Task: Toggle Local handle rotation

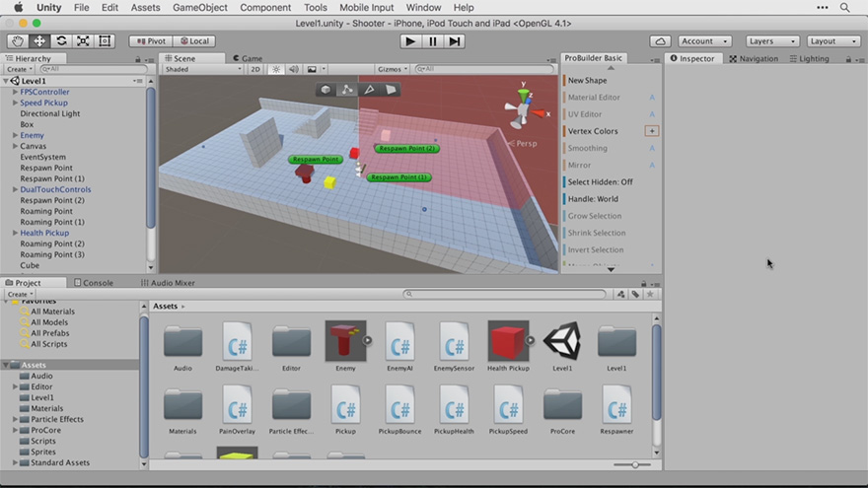Action: (194, 41)
